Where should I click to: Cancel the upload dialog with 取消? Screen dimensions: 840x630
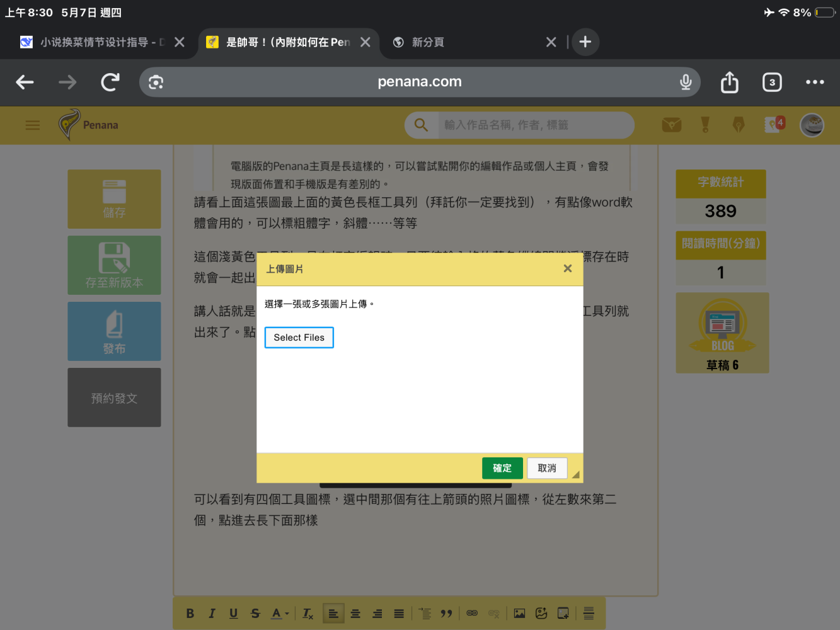point(547,468)
